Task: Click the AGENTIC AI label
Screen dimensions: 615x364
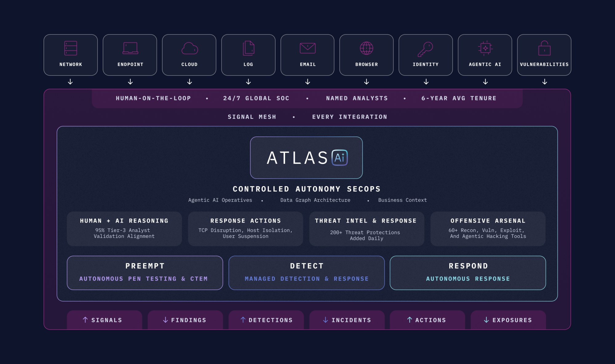Action: click(x=485, y=65)
